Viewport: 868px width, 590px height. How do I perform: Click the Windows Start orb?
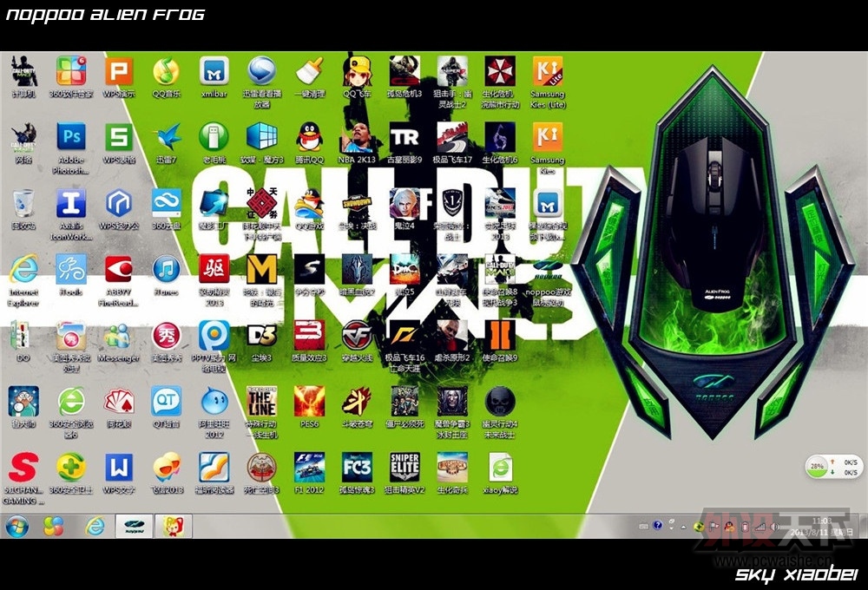click(17, 526)
